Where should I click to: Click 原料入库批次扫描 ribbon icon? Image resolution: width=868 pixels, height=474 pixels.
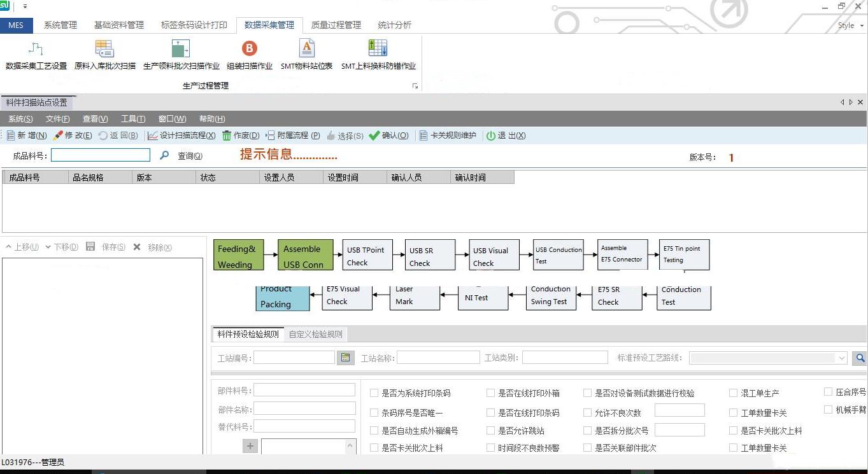(x=104, y=50)
